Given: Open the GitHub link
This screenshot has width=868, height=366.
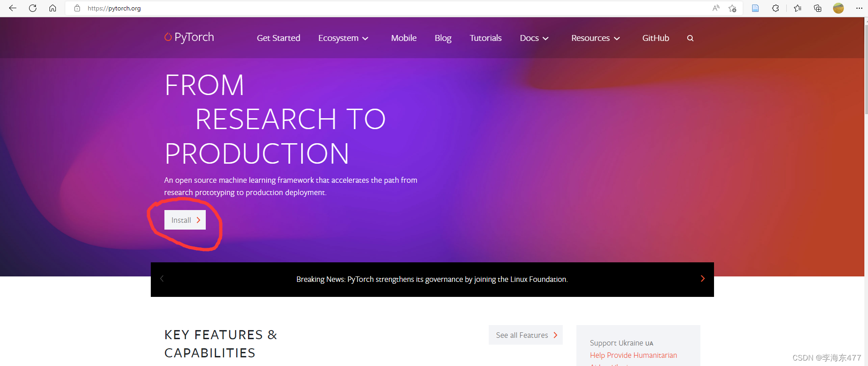Looking at the screenshot, I should [x=655, y=38].
